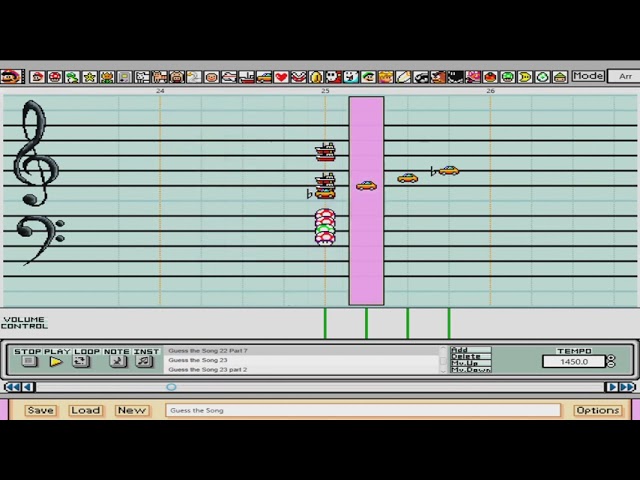Select the Shy Guy instrument

(333, 77)
